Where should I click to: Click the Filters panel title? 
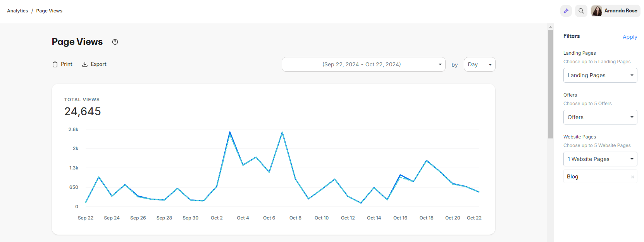point(572,36)
